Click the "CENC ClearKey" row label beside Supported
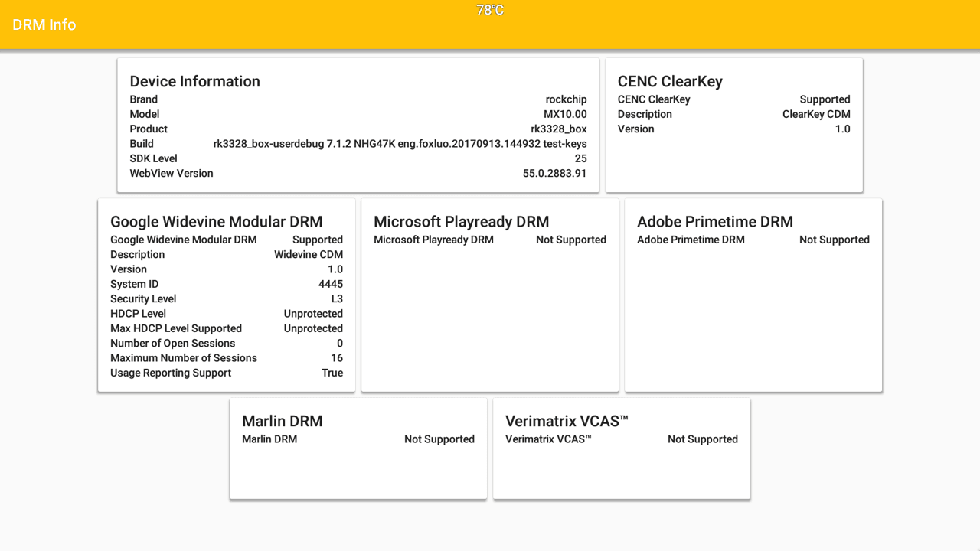The height and width of the screenshot is (551, 980). (x=654, y=99)
